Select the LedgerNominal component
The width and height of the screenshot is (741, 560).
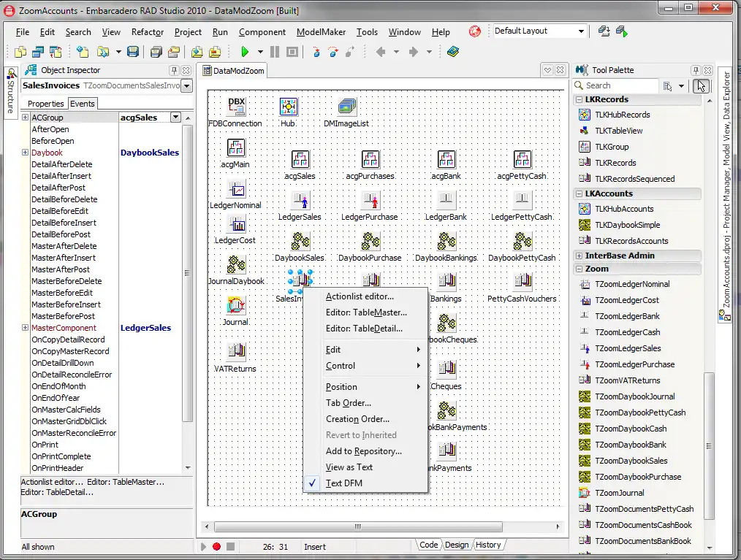(x=236, y=189)
